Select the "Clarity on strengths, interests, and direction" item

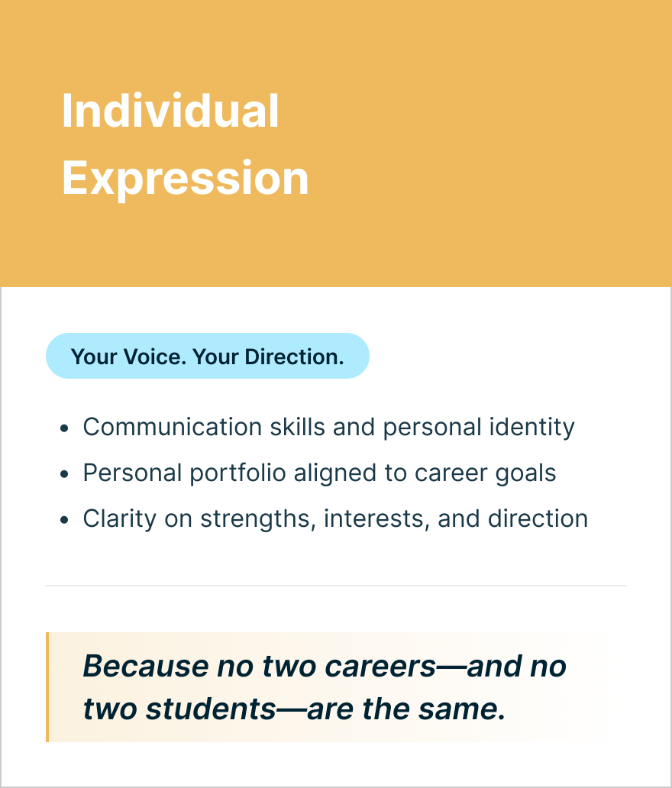click(335, 518)
